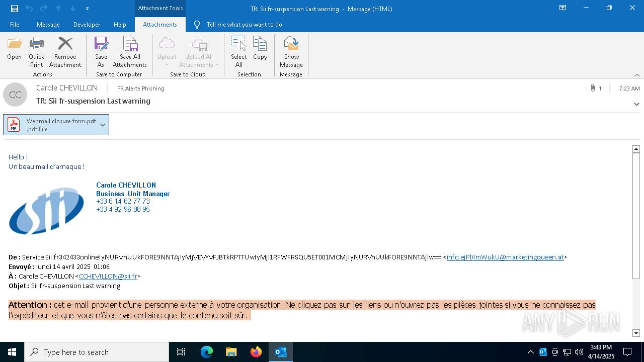Click the Redo arrow in quick access toolbar

coord(44,8)
